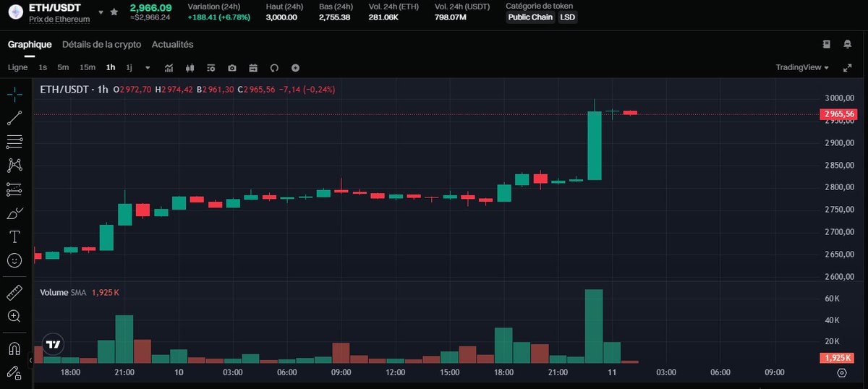Select the 5m time interval
The image size is (868, 389).
click(x=64, y=67)
